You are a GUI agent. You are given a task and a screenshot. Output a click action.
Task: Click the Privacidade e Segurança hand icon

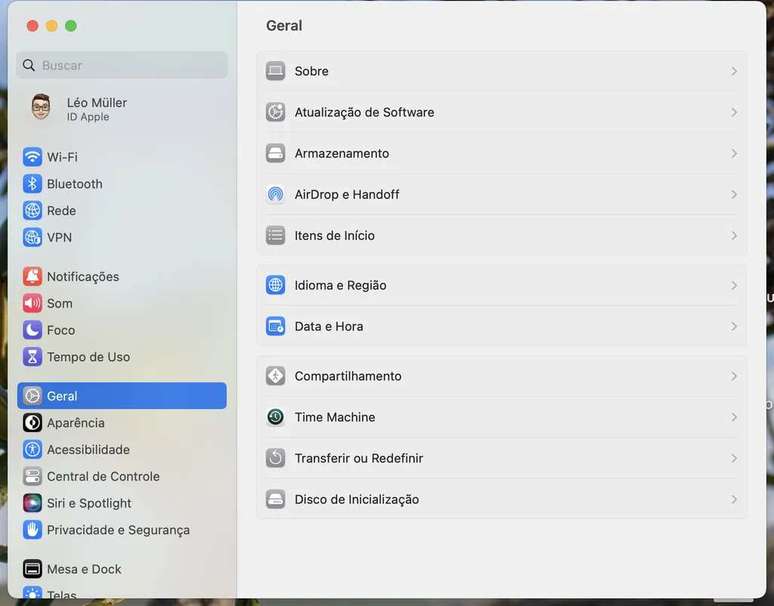pos(33,530)
